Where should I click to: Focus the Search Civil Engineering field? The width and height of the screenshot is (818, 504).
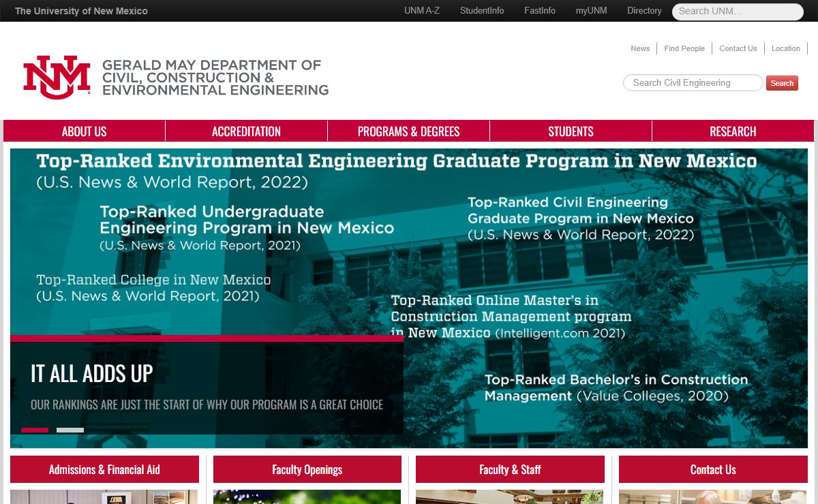[x=693, y=83]
